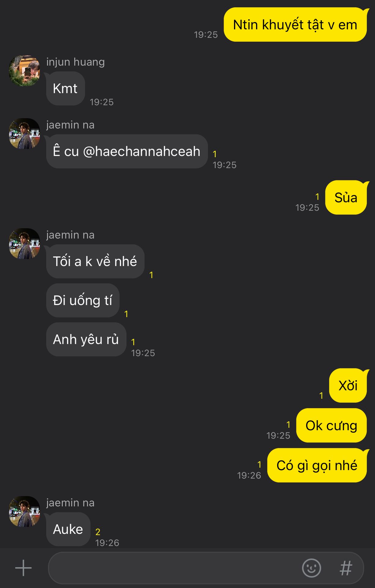The image size is (375, 588).
Task: Tap the 'Tối a k về nhé' message
Action: (95, 261)
